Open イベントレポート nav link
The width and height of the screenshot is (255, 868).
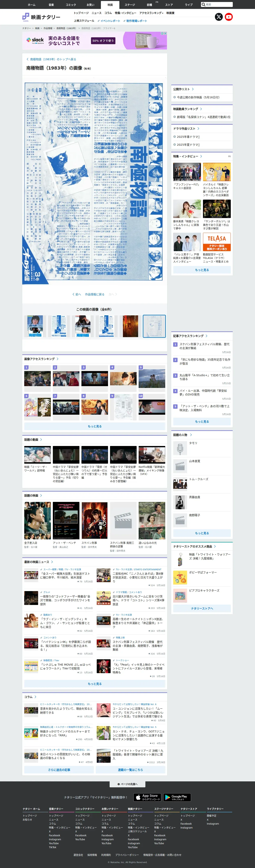[109, 21]
